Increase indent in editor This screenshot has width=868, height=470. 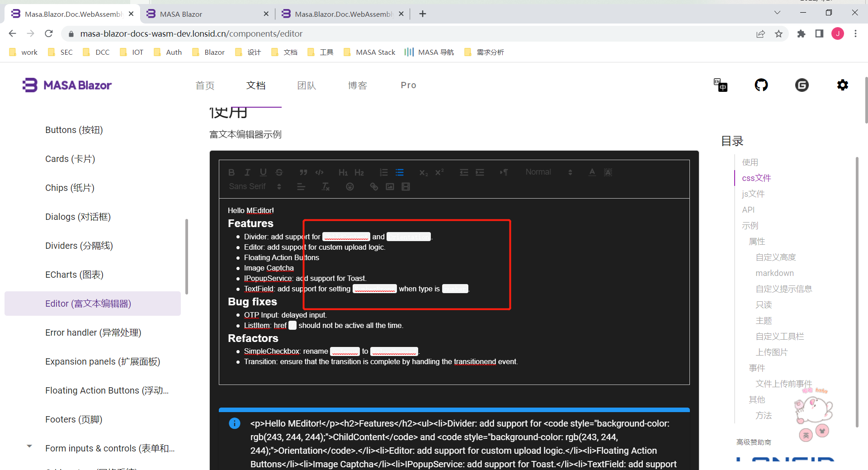click(480, 172)
